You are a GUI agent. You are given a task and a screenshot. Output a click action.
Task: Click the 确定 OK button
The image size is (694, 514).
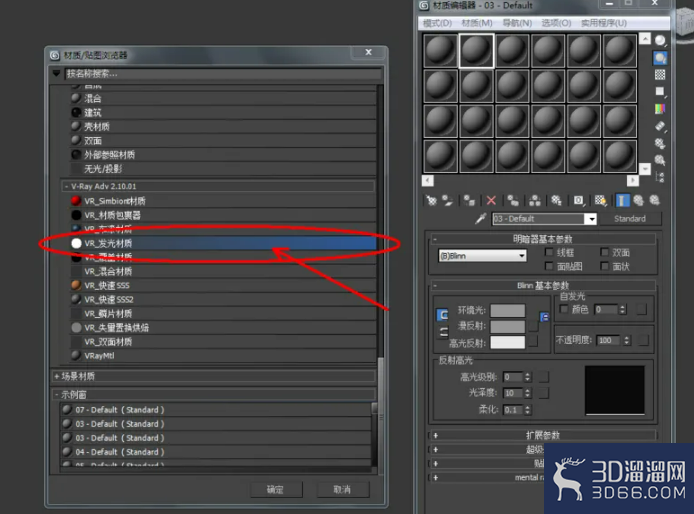coord(276,490)
